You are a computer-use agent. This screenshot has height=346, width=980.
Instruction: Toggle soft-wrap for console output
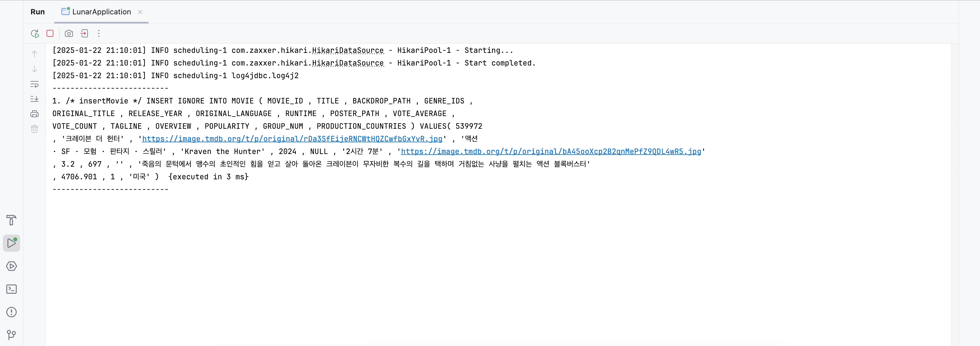34,84
